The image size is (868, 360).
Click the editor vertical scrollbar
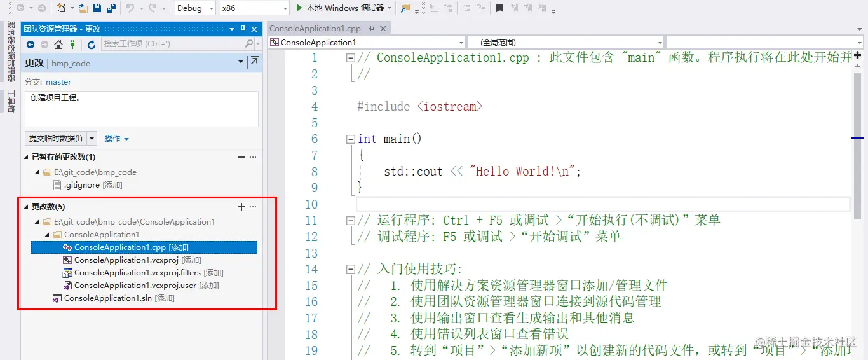tap(857, 204)
